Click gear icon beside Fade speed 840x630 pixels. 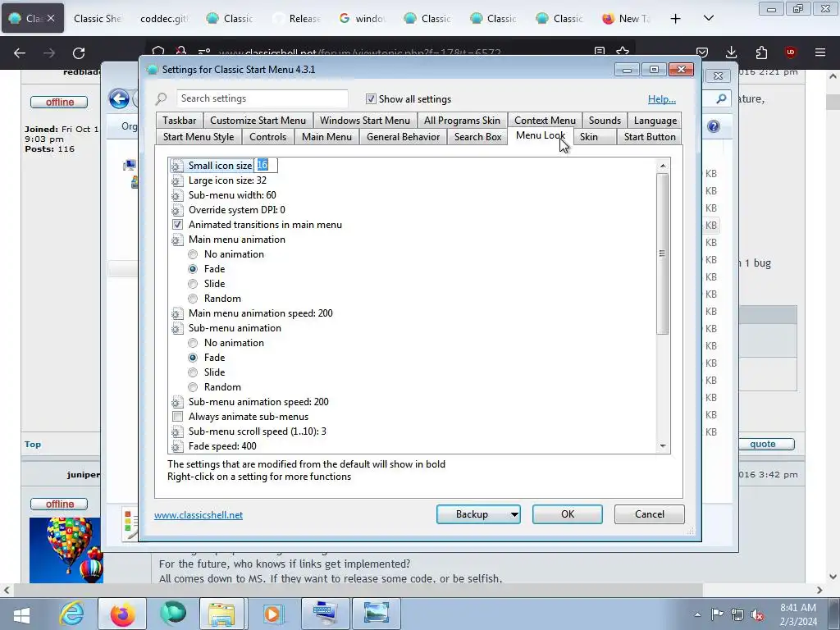[177, 446]
